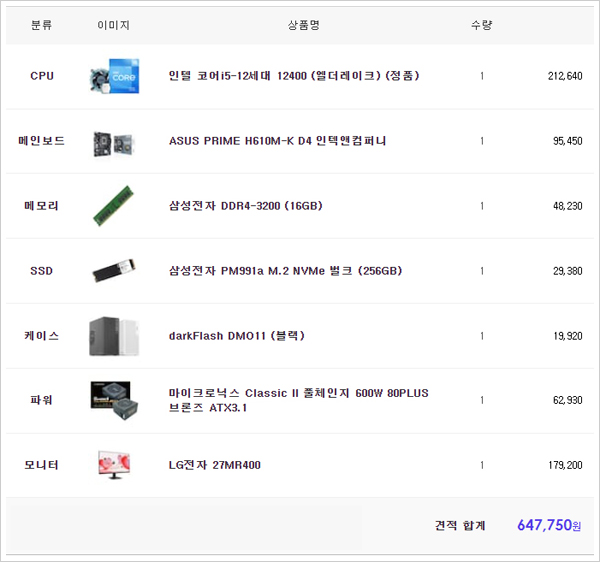The width and height of the screenshot is (600, 562).
Task: Click quantity 1 in the 파워 row
Action: (x=482, y=400)
